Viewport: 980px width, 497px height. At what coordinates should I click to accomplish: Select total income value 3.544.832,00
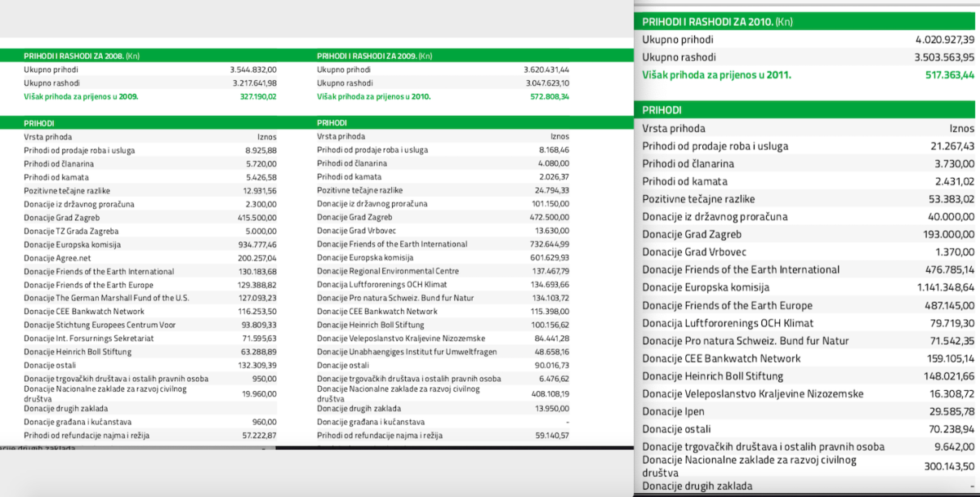tap(254, 70)
